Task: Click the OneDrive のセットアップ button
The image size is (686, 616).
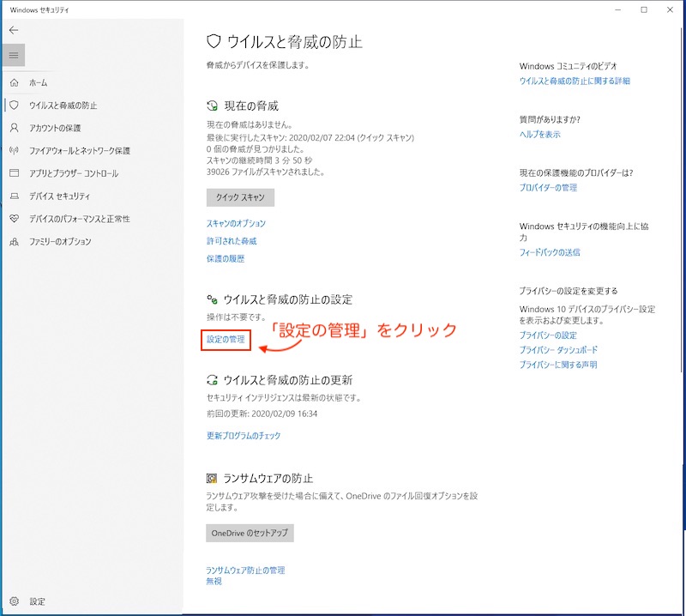Action: 250,534
